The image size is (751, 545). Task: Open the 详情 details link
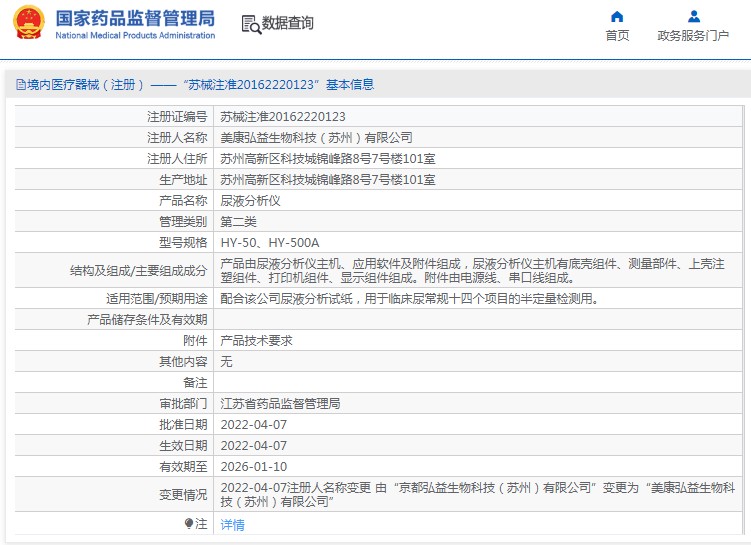232,525
